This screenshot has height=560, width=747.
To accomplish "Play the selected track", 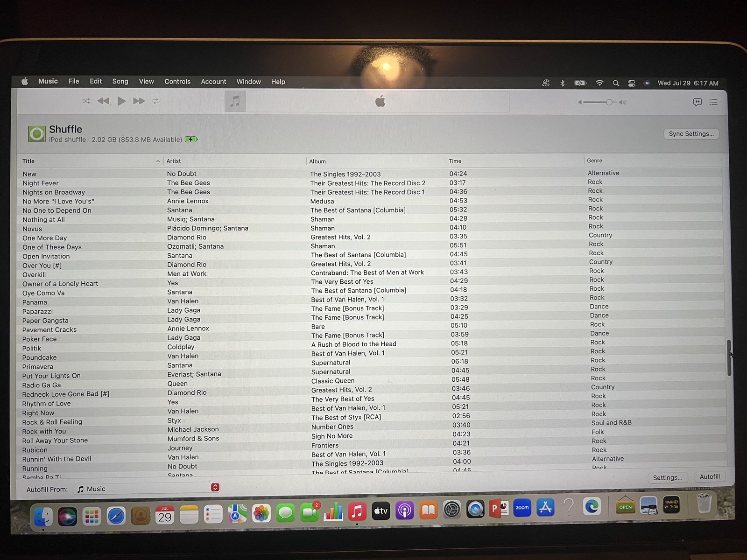I will coord(121,101).
